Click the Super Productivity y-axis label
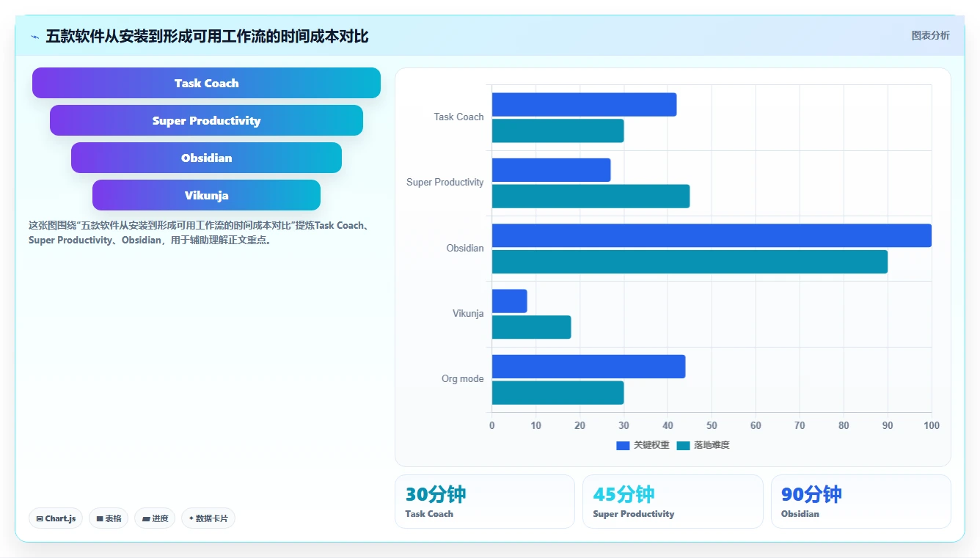Screen dimensions: 980x558 point(445,183)
